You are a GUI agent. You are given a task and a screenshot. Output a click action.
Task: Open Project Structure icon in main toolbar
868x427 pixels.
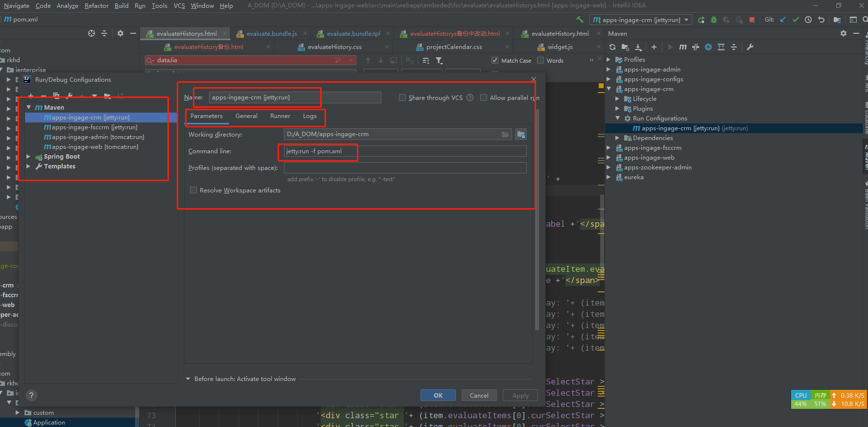click(837, 20)
